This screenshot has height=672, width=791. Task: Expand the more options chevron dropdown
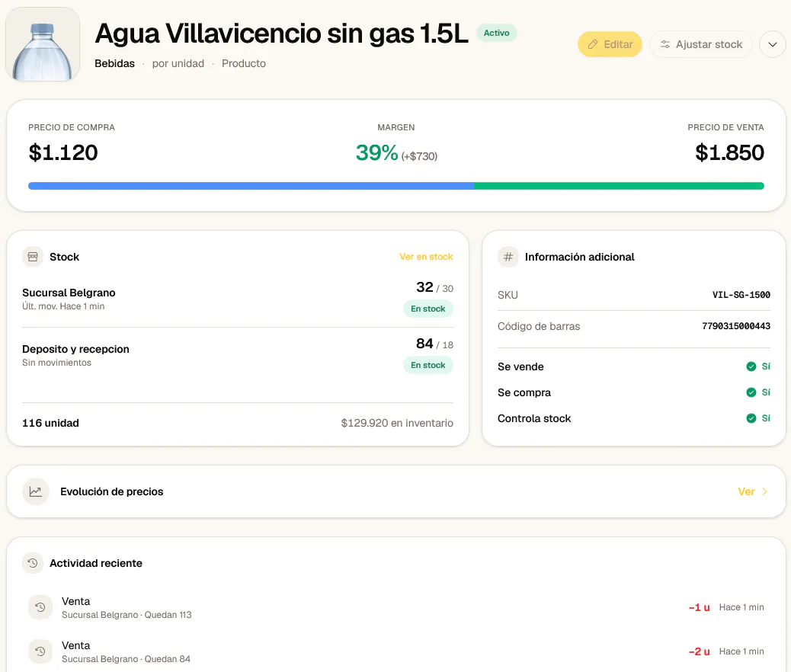click(x=773, y=44)
